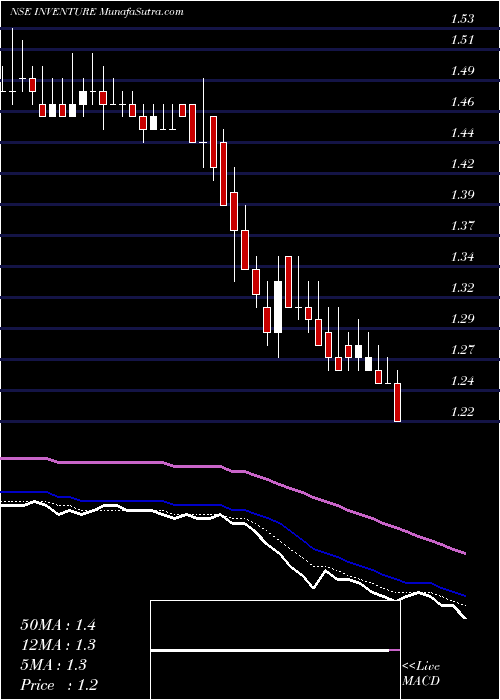
Task: Click the <<Live MACD label
Action: point(421,674)
